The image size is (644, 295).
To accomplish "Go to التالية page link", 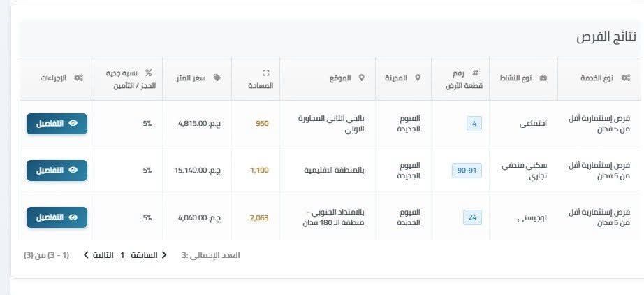I will click(103, 255).
